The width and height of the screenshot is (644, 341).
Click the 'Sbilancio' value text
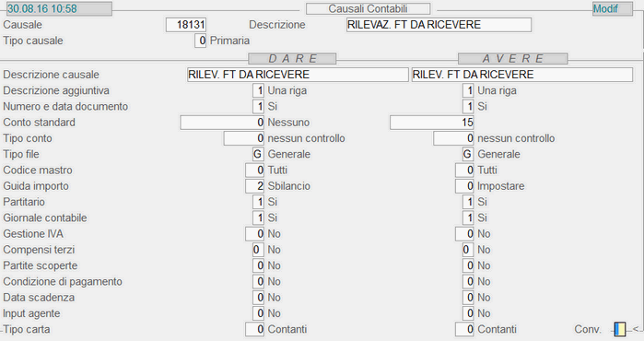(x=288, y=186)
